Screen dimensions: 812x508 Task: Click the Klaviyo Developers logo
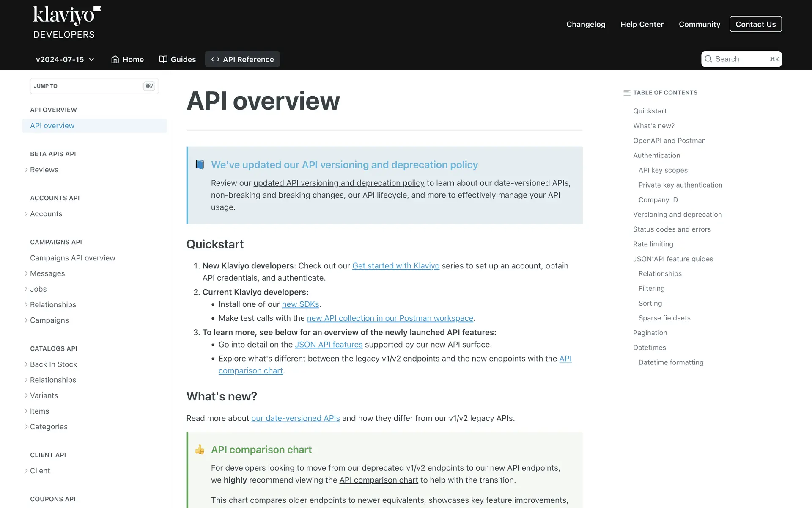pyautogui.click(x=67, y=22)
